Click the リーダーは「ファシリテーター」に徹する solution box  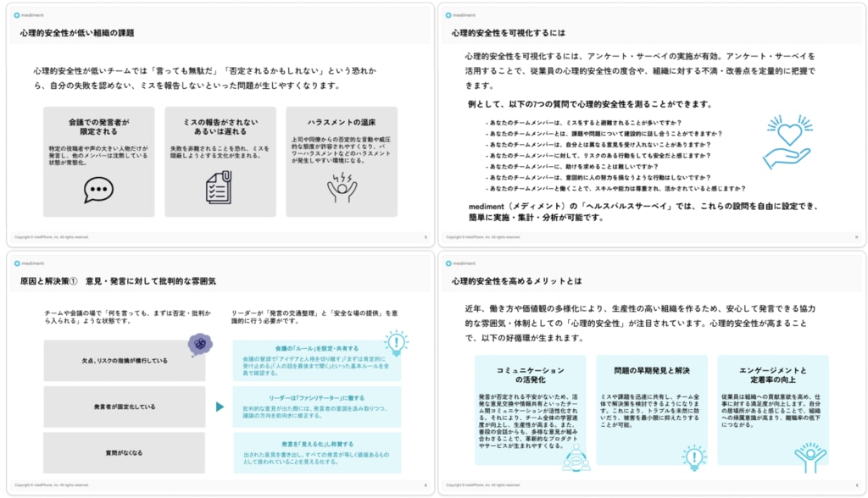(316, 407)
